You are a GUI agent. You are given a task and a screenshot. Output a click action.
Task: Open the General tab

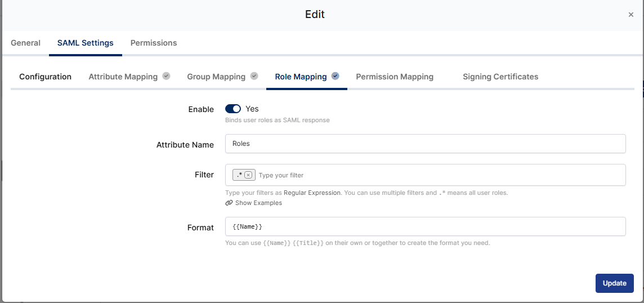(x=25, y=43)
